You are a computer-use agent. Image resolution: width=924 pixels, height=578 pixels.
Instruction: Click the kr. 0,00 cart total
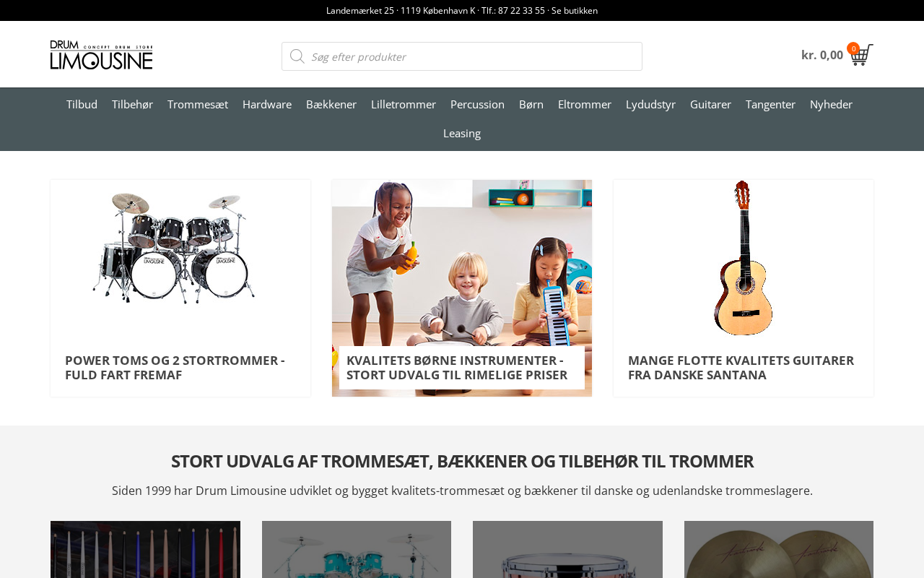pos(822,55)
